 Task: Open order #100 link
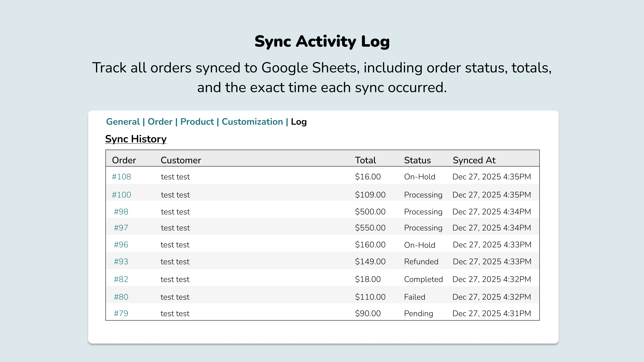click(x=121, y=195)
